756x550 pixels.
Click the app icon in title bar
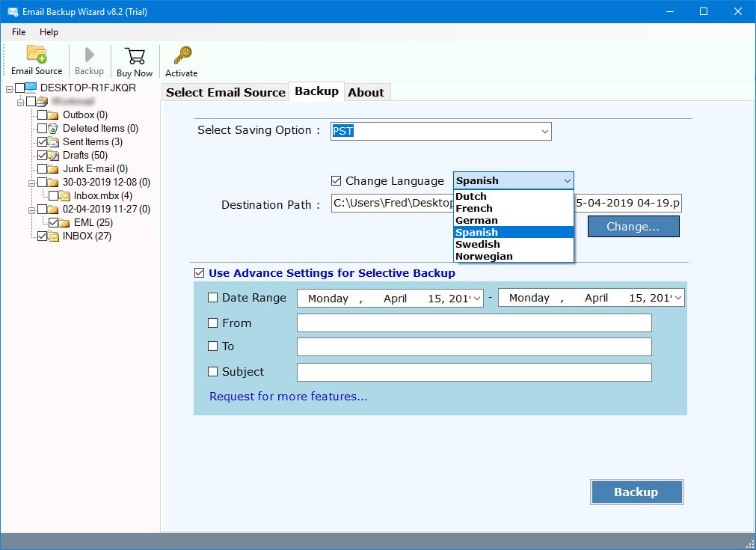tap(13, 11)
